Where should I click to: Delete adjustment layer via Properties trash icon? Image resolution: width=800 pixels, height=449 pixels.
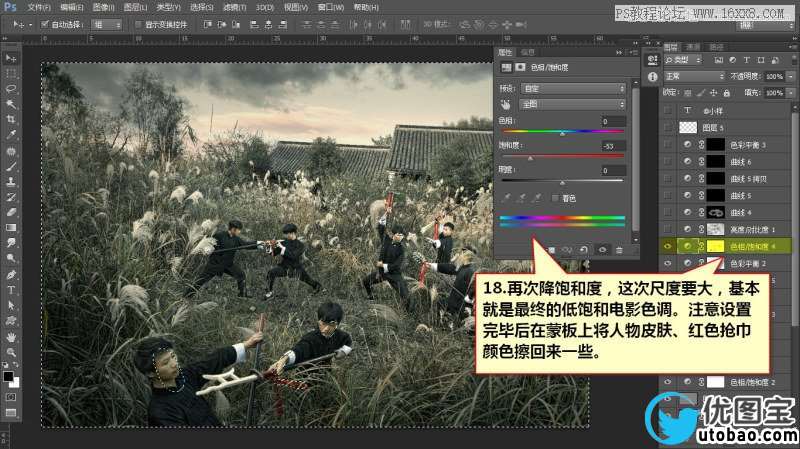coord(619,250)
